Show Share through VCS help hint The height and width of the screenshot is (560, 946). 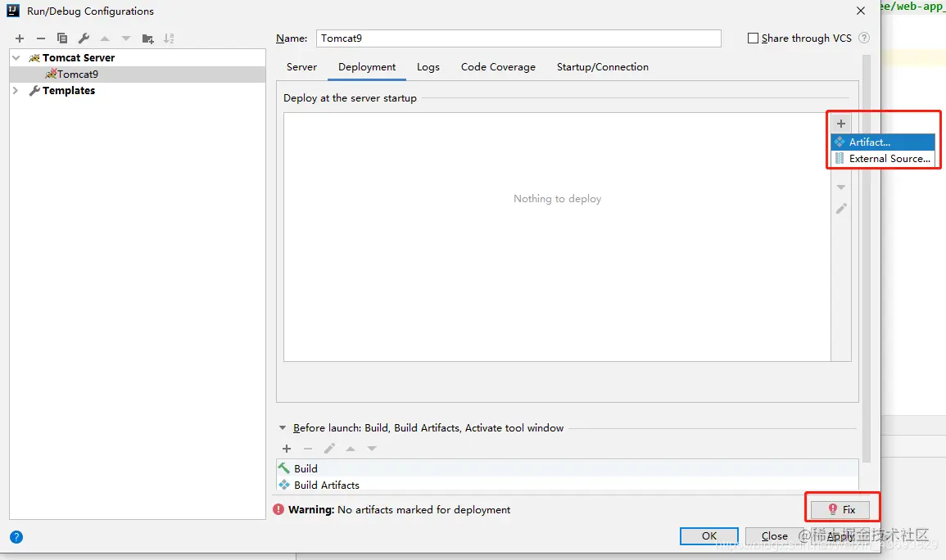864,38
